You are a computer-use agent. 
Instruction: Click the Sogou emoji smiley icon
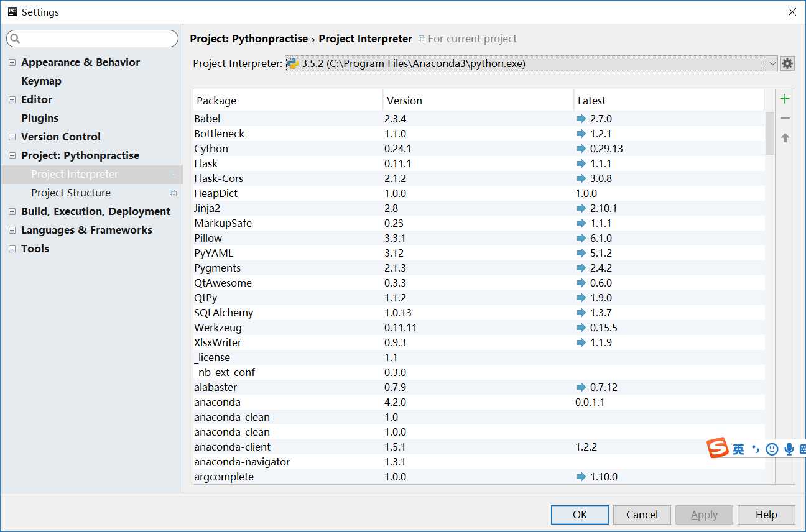coord(772,449)
